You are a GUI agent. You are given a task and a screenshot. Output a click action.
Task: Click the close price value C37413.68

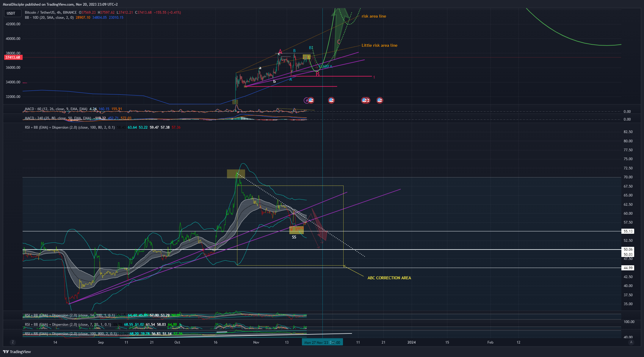(143, 13)
